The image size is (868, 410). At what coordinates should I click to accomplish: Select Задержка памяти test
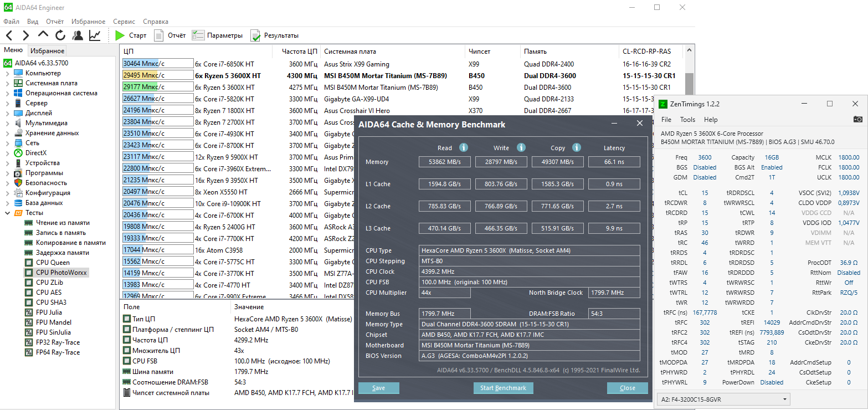[x=63, y=253]
